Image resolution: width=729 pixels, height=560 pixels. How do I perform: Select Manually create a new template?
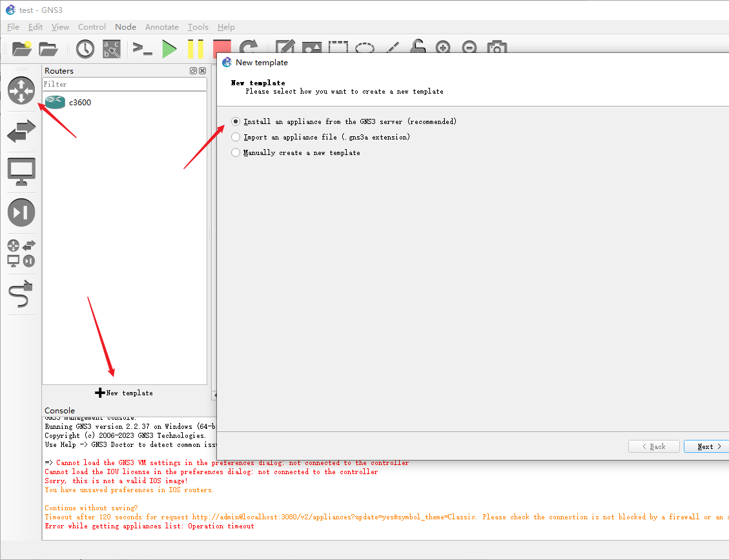click(x=295, y=152)
